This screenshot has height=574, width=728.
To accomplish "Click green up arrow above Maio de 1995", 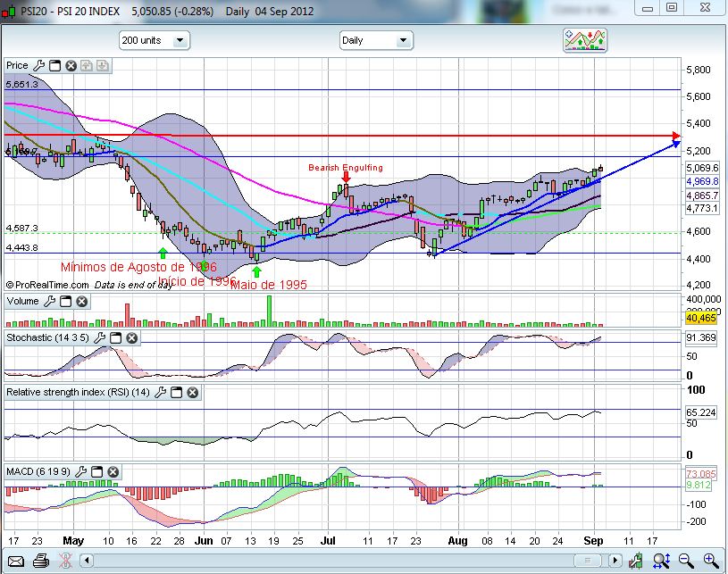I will 256,272.
